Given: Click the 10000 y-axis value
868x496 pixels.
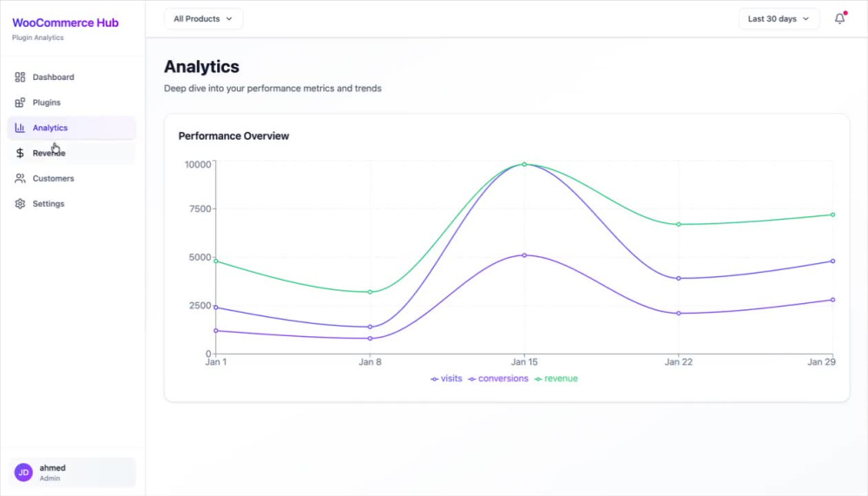Looking at the screenshot, I should tap(198, 164).
